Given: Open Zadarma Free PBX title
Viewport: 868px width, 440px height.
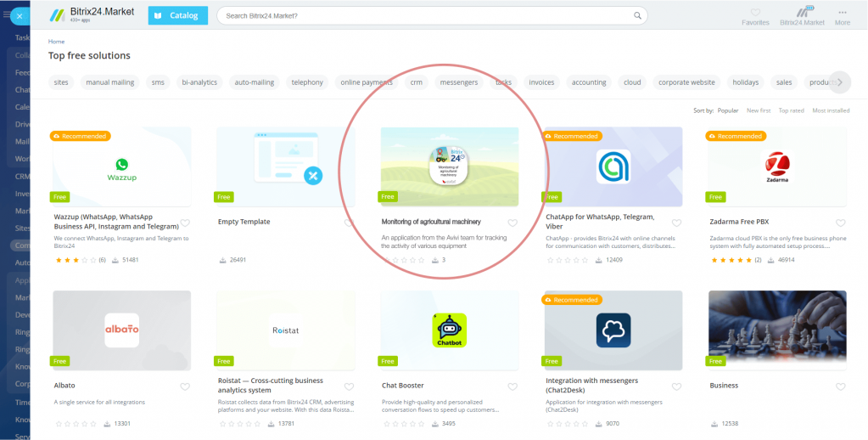Looking at the screenshot, I should click(x=739, y=222).
